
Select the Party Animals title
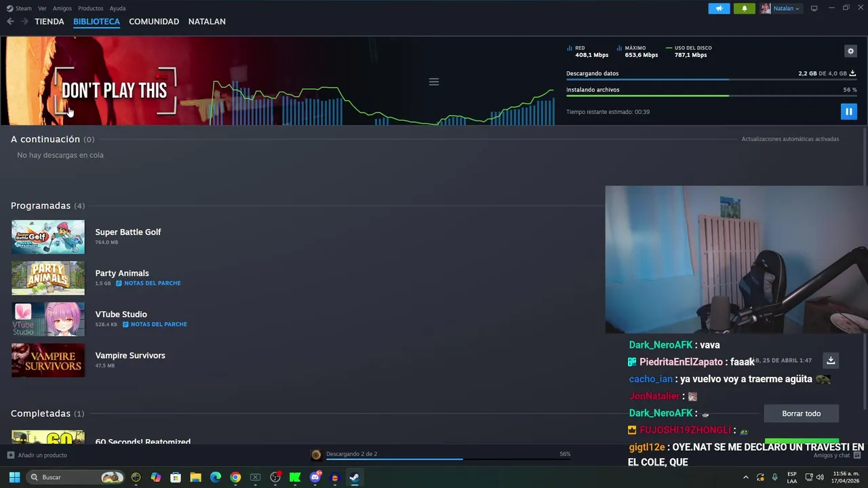coord(122,273)
